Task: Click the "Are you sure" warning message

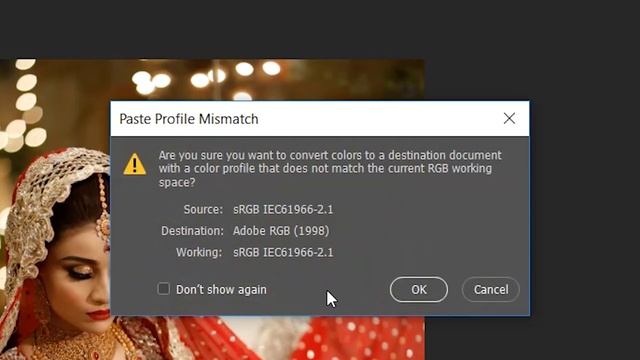Action: point(330,169)
